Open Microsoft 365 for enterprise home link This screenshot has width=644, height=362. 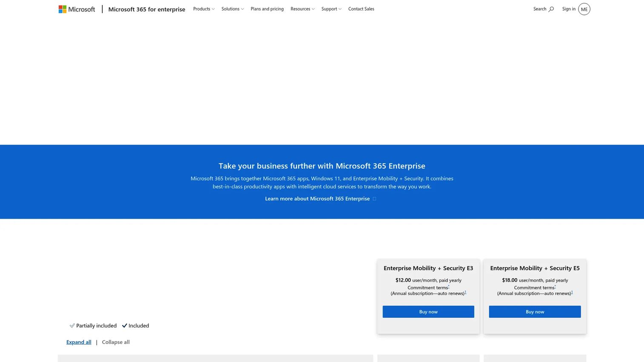[x=147, y=9]
